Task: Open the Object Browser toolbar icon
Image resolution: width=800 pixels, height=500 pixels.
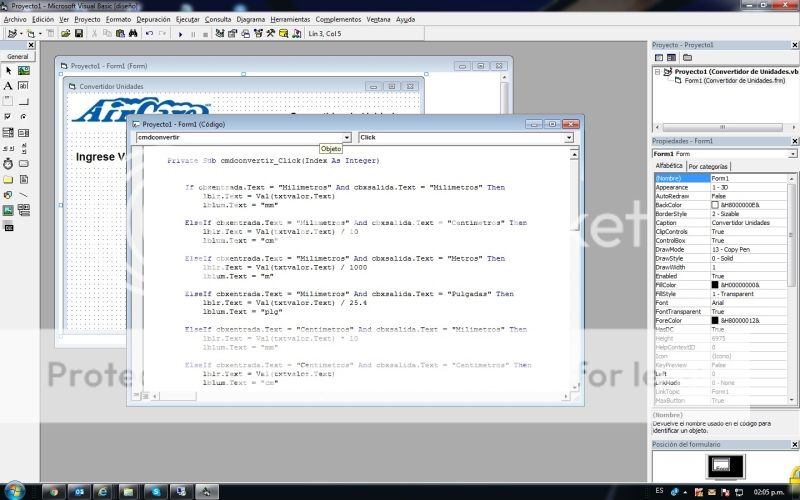Action: pos(258,34)
